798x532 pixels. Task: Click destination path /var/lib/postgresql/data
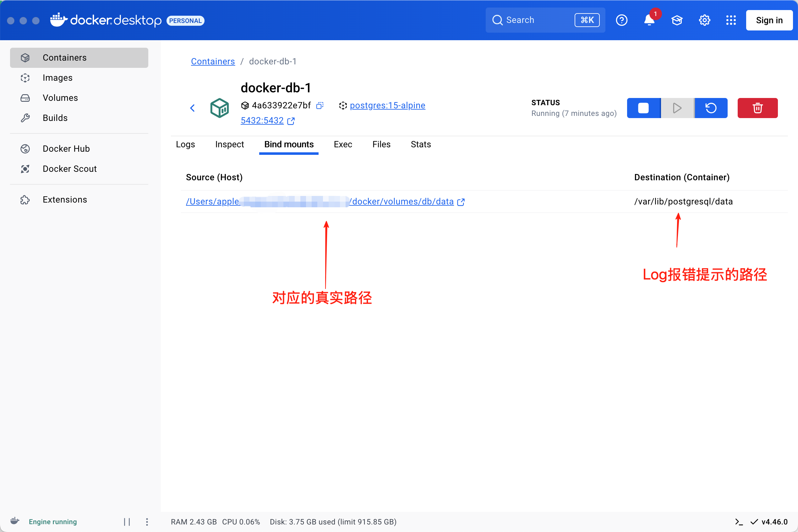pyautogui.click(x=683, y=202)
